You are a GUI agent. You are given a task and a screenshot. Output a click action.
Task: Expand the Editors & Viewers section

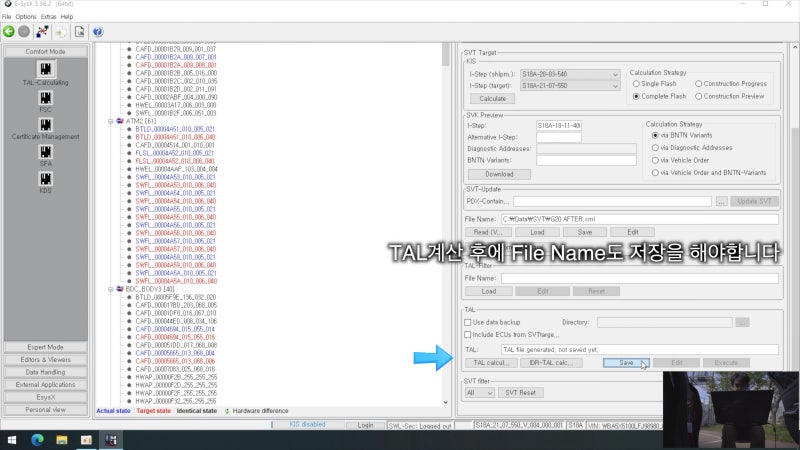45,360
